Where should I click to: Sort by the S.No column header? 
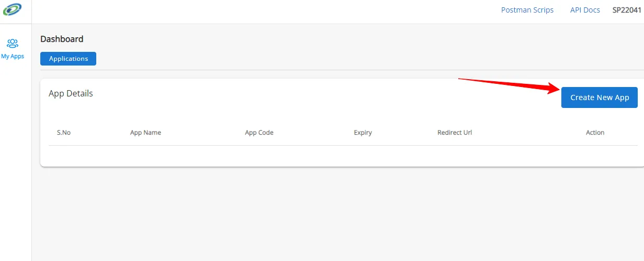click(x=64, y=133)
